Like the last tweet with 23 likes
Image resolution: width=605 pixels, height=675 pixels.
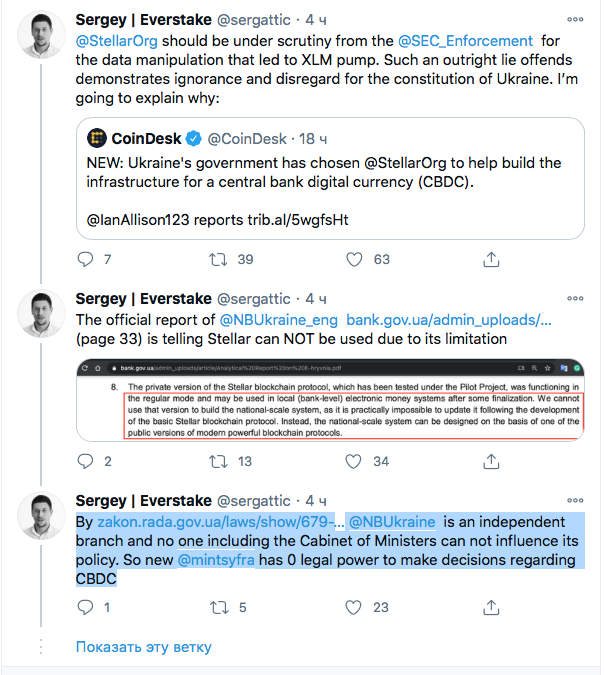point(353,607)
